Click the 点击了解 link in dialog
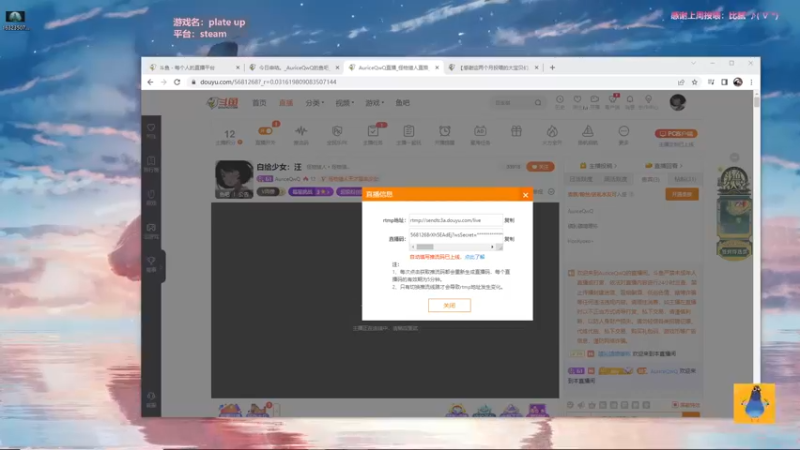The height and width of the screenshot is (450, 800). (x=474, y=257)
